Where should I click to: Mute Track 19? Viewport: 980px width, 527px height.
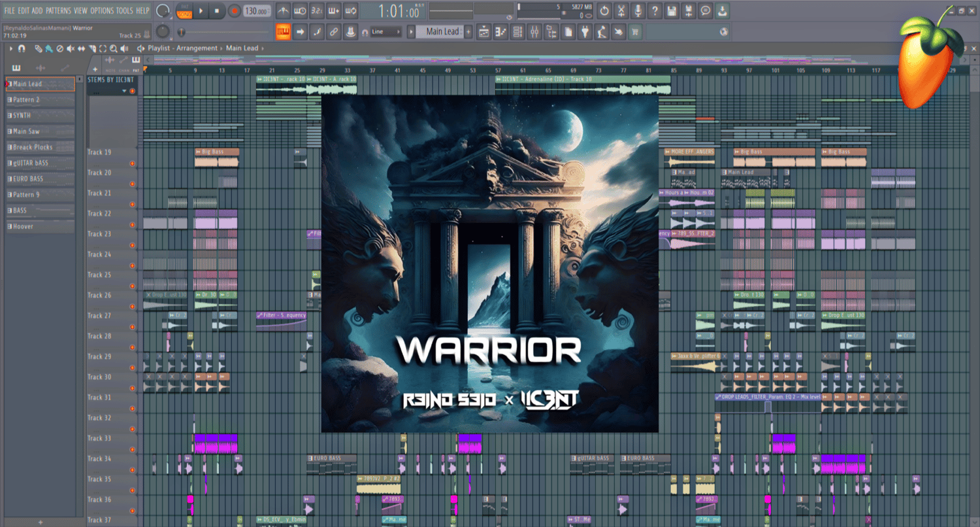[133, 163]
